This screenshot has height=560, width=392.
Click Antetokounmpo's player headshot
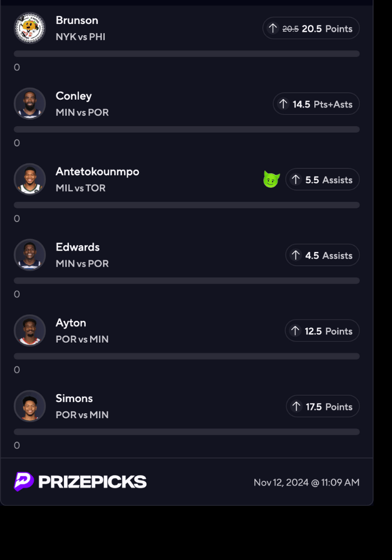coord(30,179)
